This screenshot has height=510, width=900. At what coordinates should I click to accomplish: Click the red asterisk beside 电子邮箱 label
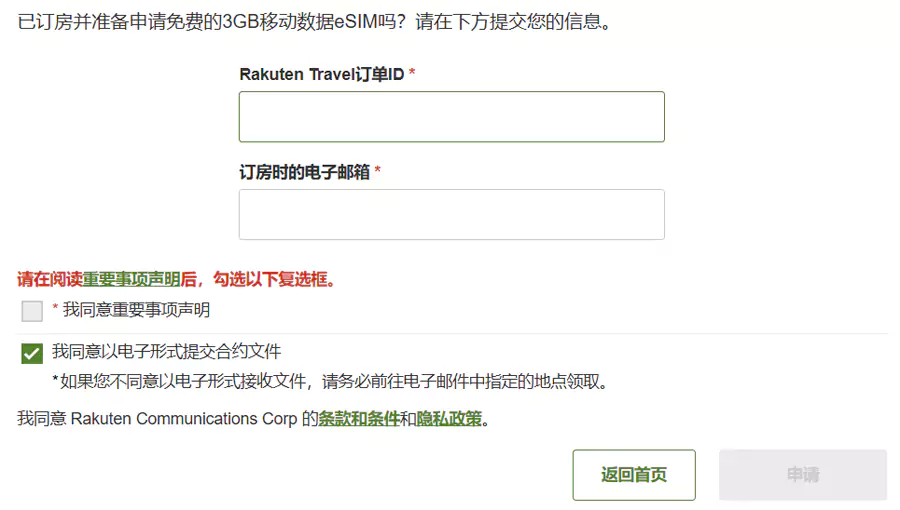point(377,172)
